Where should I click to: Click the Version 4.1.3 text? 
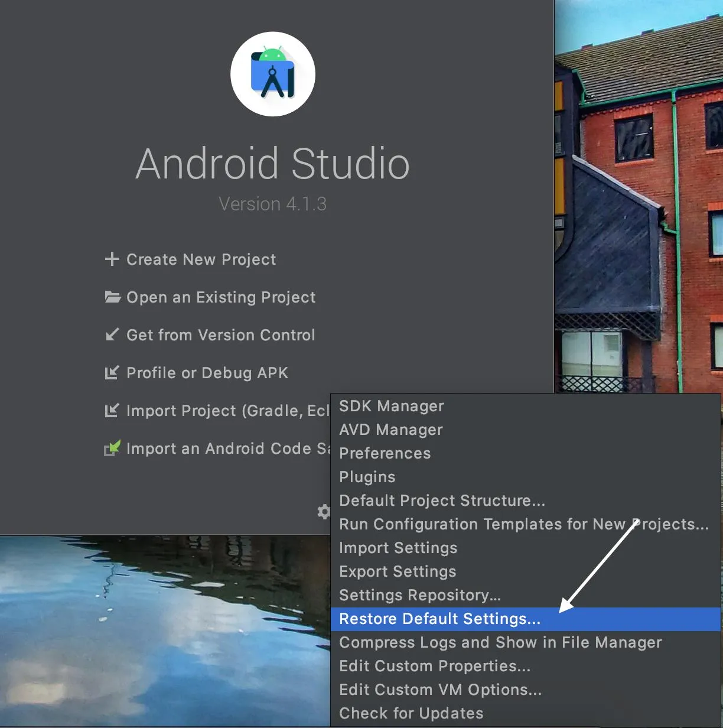click(272, 204)
